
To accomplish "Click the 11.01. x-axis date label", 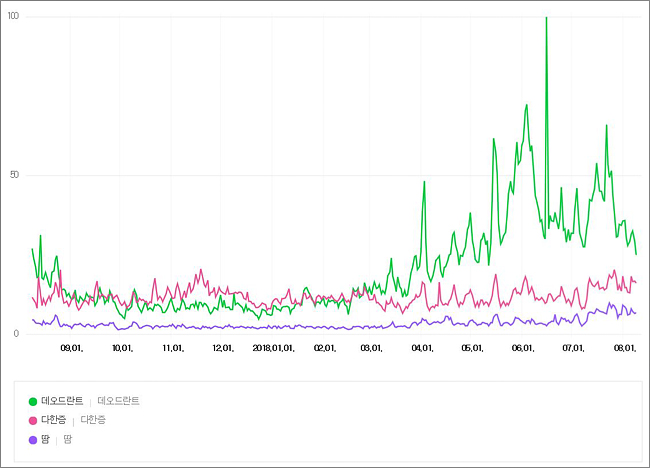I will pyautogui.click(x=173, y=348).
